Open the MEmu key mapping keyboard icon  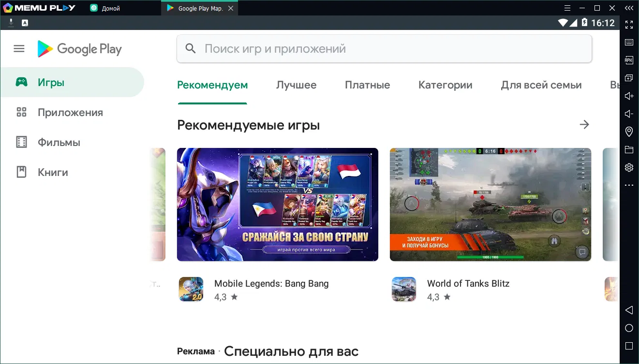click(x=629, y=43)
